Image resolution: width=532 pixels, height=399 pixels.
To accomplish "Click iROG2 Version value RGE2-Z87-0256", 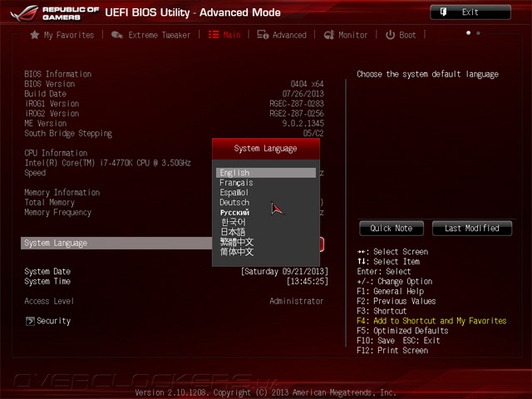I will [297, 113].
